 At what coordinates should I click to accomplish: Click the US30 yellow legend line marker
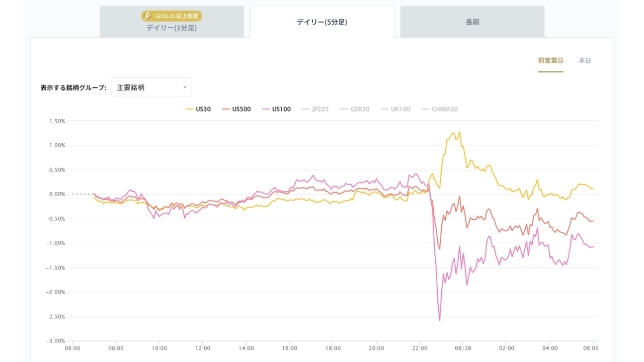[x=190, y=109]
